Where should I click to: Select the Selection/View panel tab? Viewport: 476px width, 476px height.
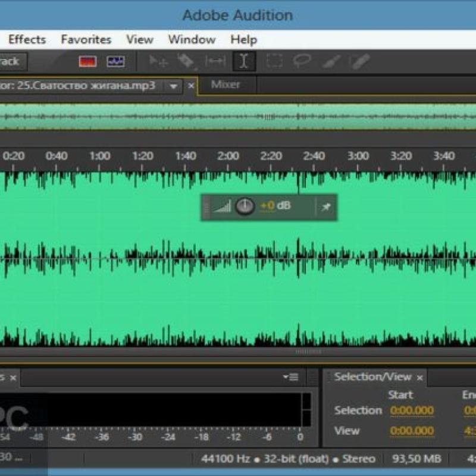[x=372, y=377]
